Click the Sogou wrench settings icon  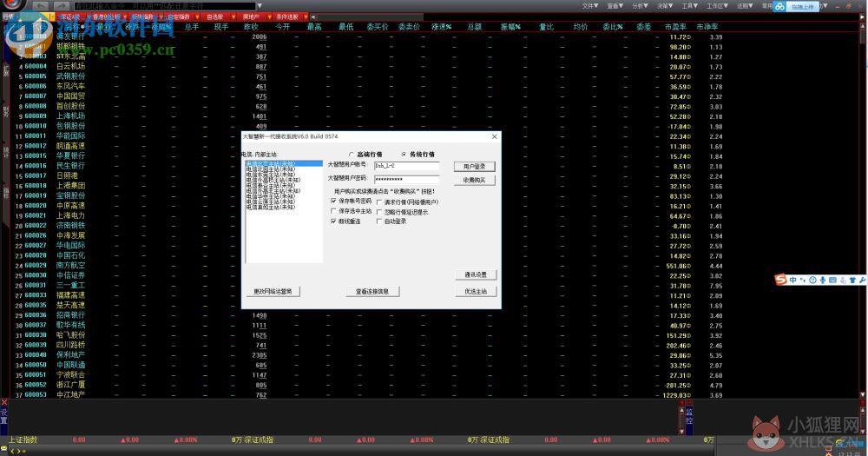coord(863,281)
